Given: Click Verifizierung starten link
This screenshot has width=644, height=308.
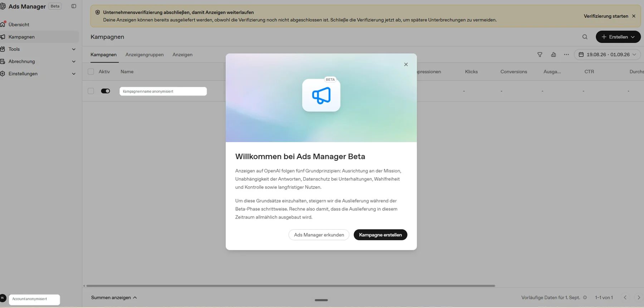Looking at the screenshot, I should click(x=606, y=16).
